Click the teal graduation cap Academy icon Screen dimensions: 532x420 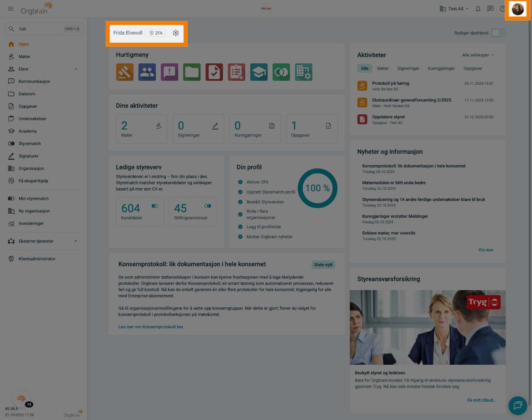coord(259,72)
